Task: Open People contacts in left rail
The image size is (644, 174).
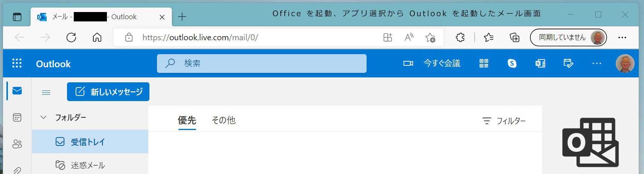Action: [17, 144]
